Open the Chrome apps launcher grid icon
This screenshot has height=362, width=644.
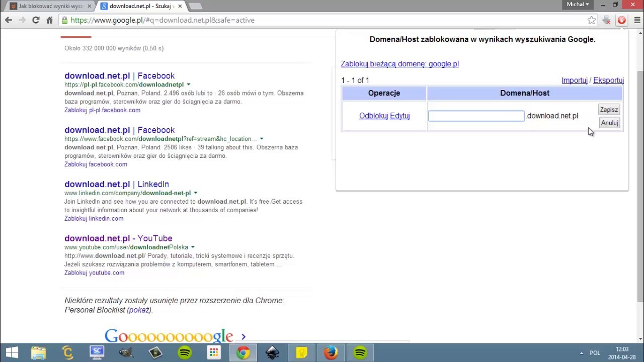point(214,352)
